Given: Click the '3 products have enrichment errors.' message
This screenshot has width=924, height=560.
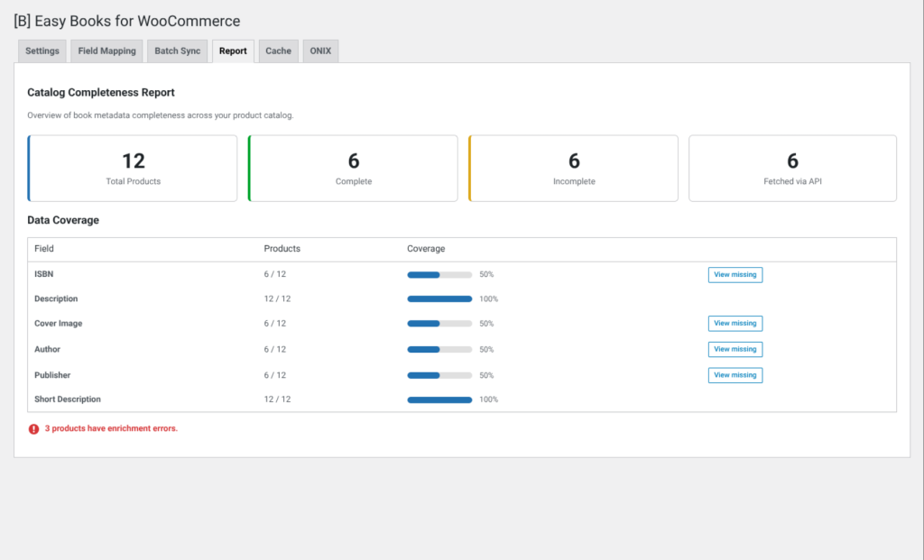Looking at the screenshot, I should [111, 428].
